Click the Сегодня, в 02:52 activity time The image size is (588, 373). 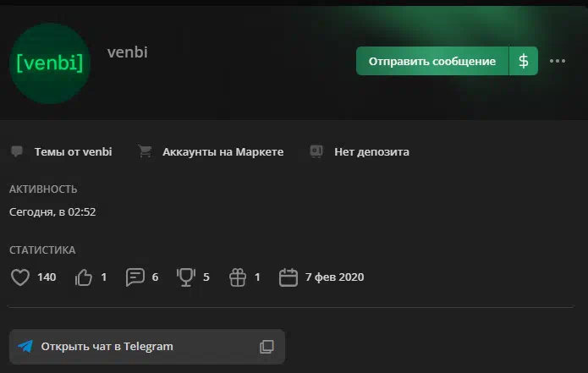(x=52, y=211)
